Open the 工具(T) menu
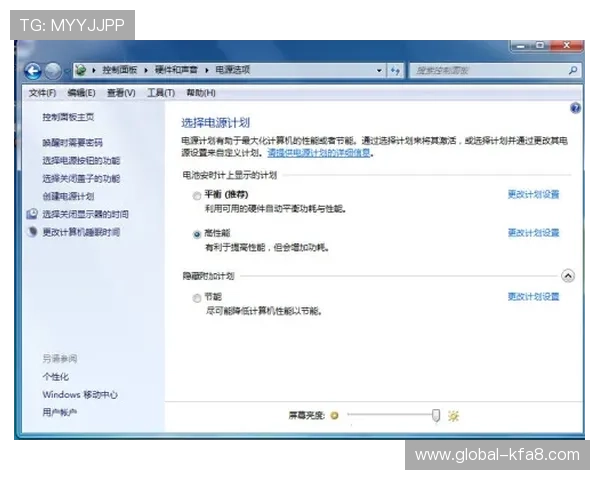The image size is (600, 480). coord(161,93)
